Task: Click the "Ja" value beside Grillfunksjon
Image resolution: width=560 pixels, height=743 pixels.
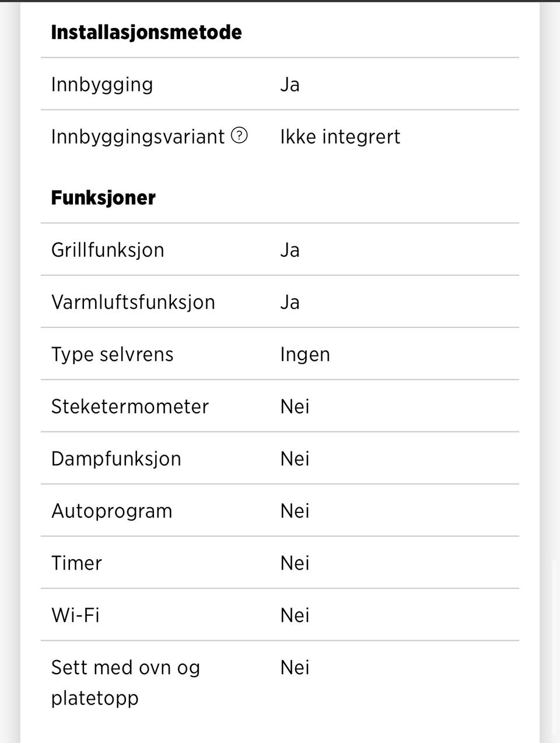Action: coord(290,250)
